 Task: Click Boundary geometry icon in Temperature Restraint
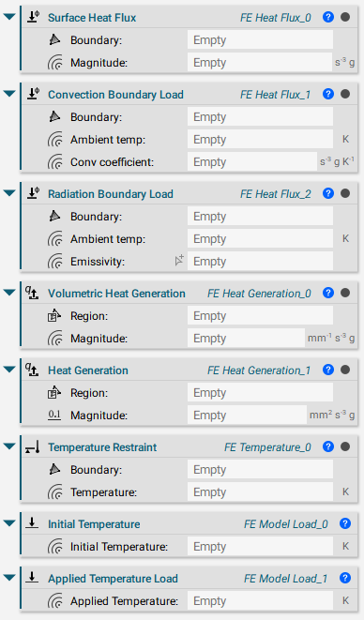[x=54, y=469]
